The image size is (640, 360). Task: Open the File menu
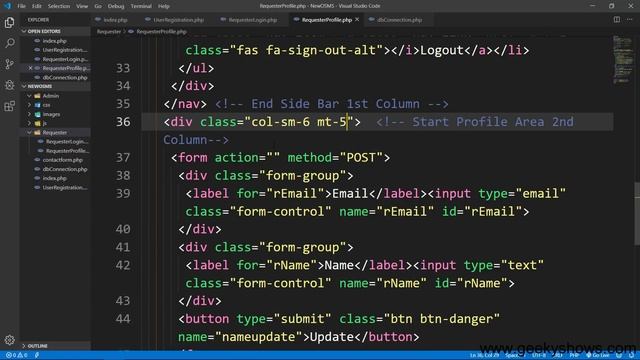(21, 6)
